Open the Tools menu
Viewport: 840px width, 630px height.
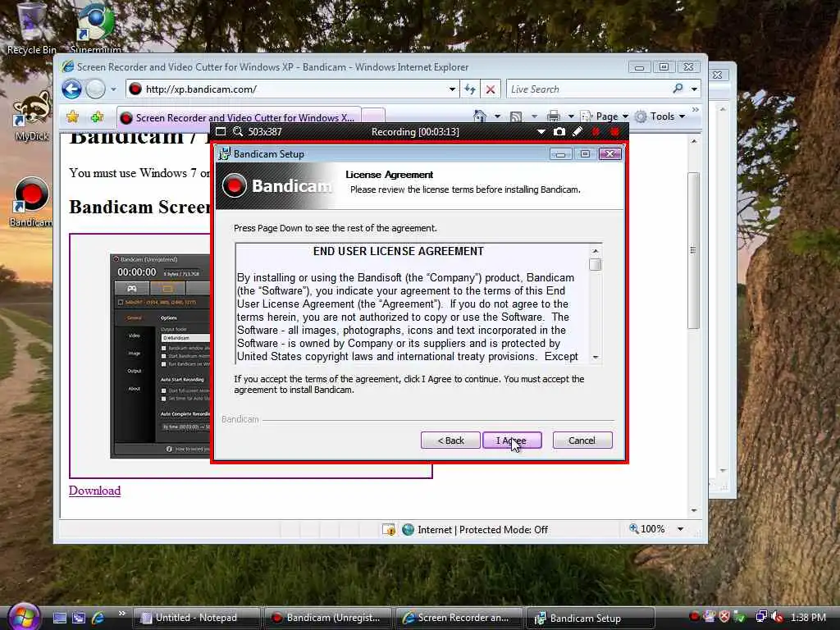click(660, 116)
